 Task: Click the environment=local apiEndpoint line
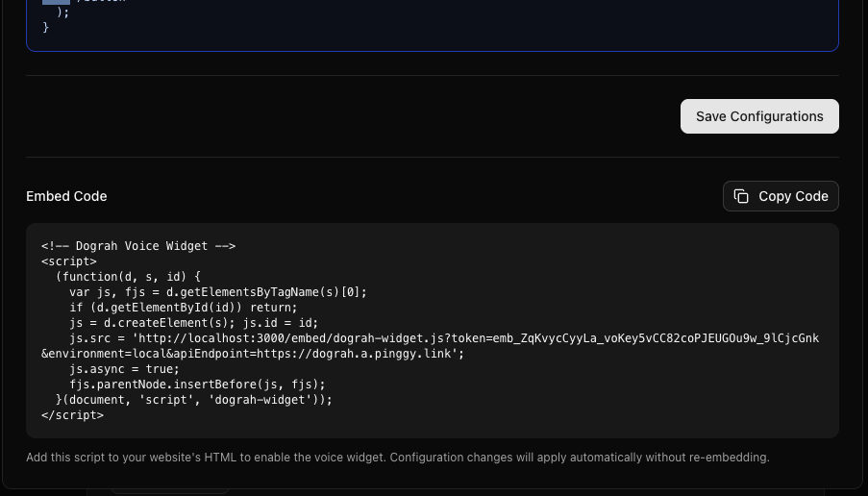(x=253, y=353)
